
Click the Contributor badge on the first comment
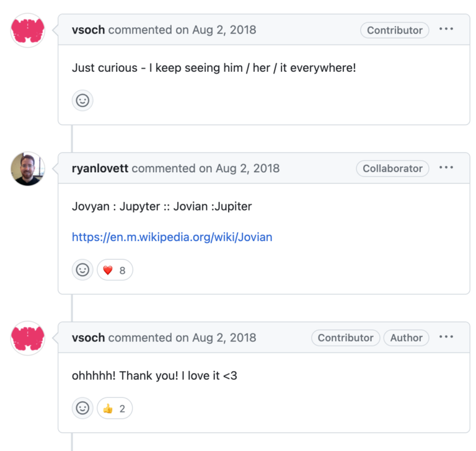pyautogui.click(x=394, y=30)
